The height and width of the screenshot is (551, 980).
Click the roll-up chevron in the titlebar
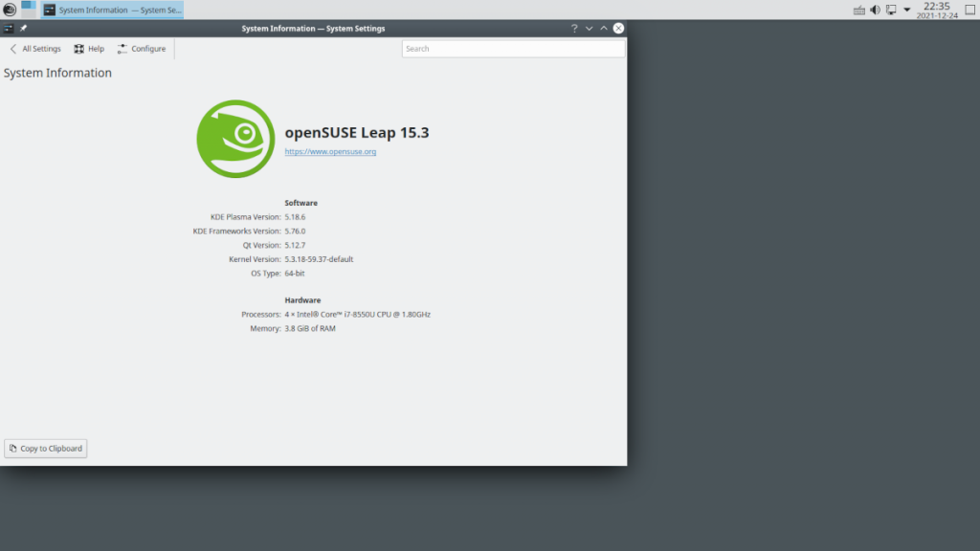pos(603,28)
